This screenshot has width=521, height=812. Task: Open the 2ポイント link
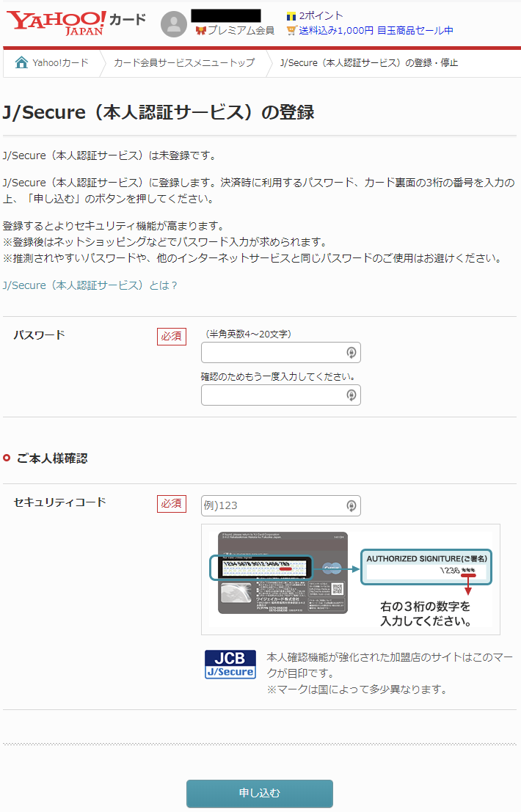click(321, 15)
